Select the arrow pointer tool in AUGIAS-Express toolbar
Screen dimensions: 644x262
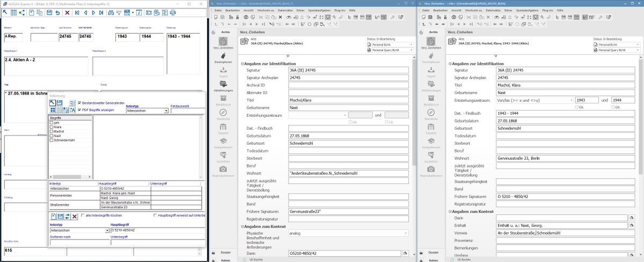point(5,12)
